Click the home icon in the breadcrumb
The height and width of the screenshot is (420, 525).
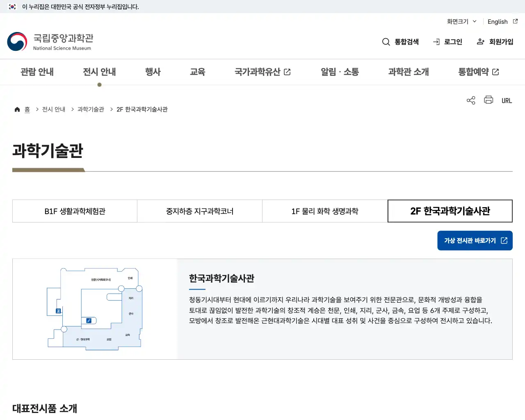17,109
